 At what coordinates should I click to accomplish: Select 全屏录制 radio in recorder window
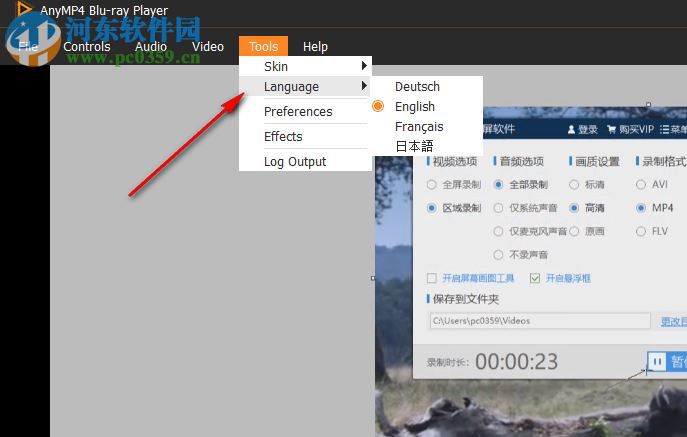click(432, 185)
